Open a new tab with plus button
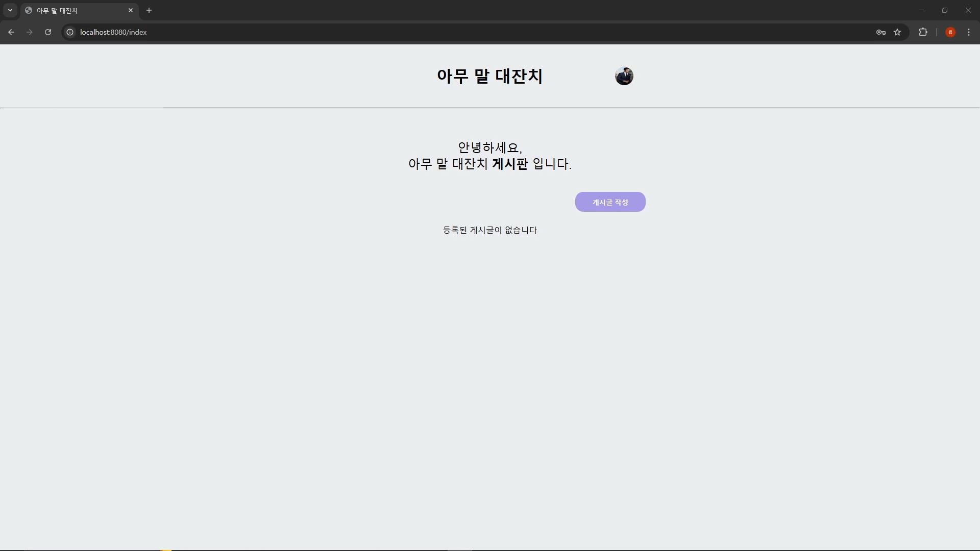The height and width of the screenshot is (551, 980). click(149, 10)
